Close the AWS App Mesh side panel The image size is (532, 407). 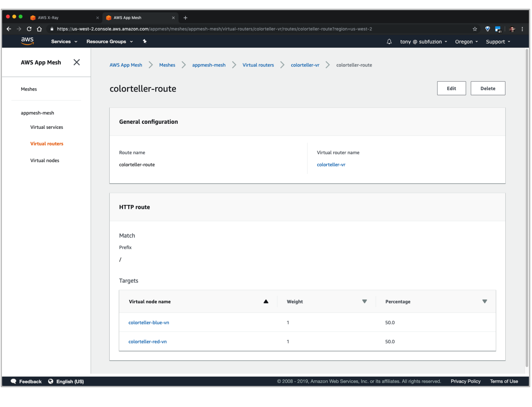76,62
